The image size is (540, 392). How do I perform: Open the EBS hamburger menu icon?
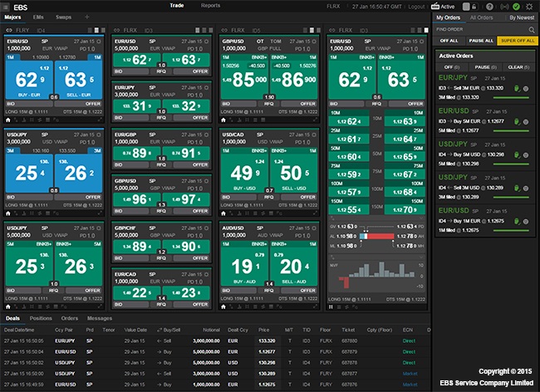coord(7,6)
